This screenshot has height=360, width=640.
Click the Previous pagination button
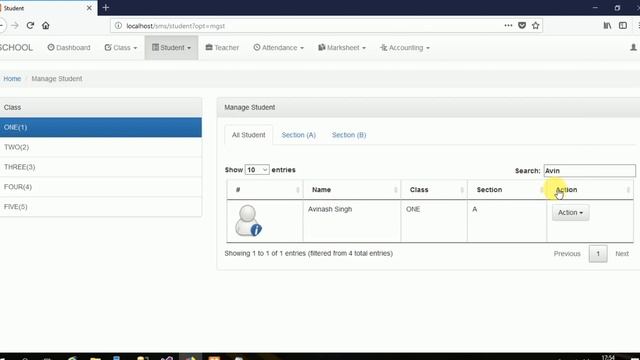tap(567, 254)
